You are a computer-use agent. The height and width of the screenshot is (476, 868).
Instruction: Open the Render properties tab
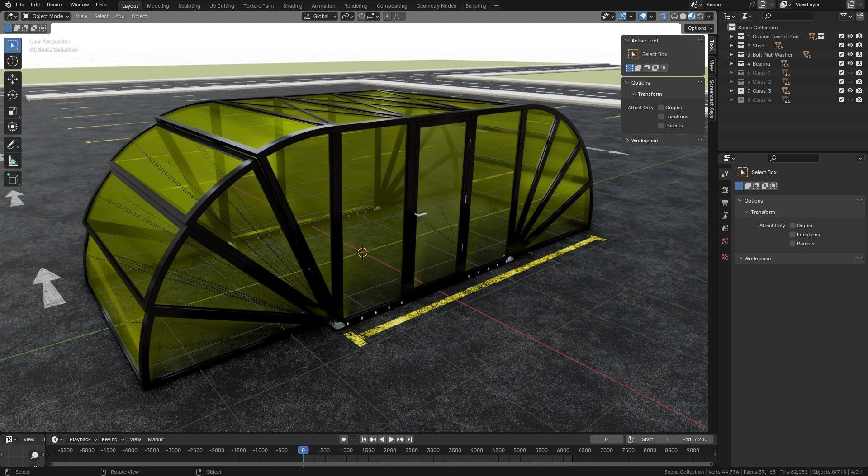(x=725, y=190)
